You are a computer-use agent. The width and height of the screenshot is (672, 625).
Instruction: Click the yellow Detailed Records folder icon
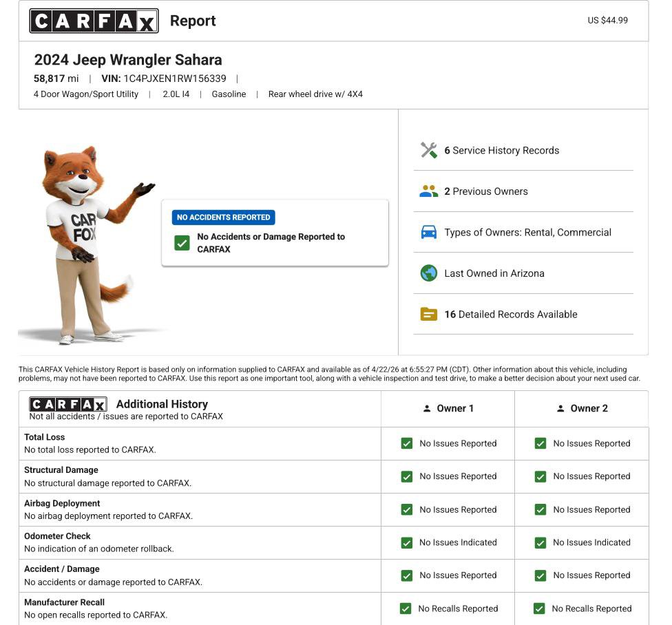(428, 315)
